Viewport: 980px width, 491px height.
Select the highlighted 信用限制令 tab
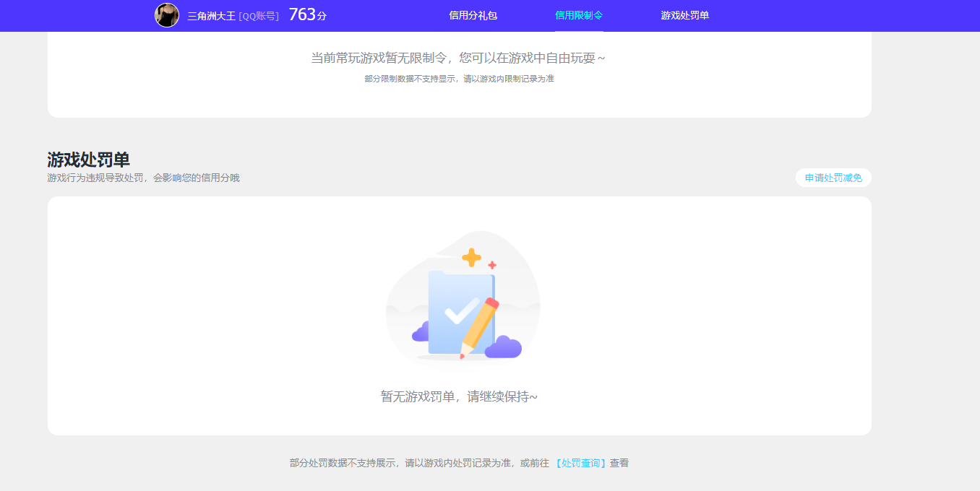[579, 15]
